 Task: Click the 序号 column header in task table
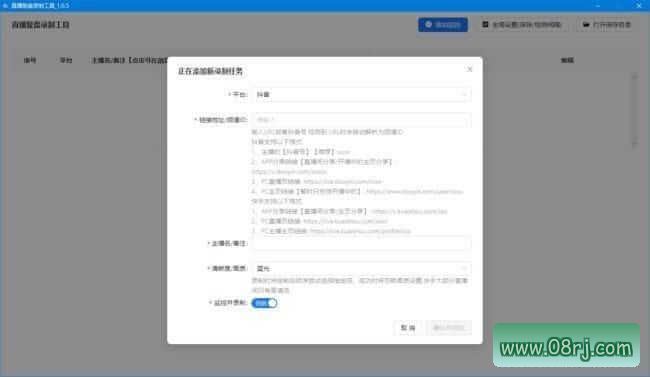[30, 61]
